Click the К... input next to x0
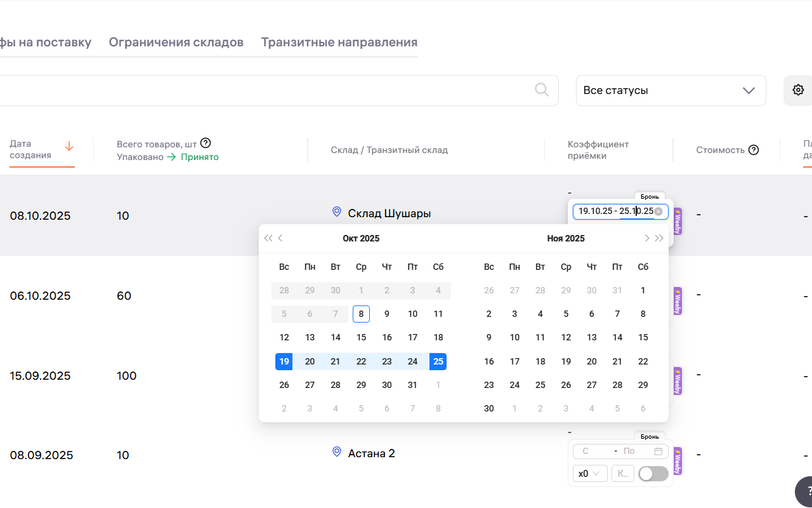Image resolution: width=812 pixels, height=508 pixels. (623, 474)
